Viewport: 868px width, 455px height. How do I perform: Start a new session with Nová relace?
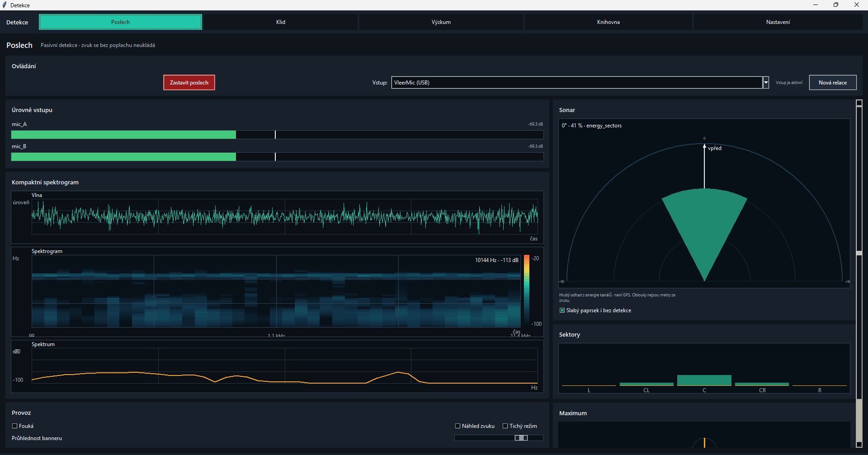[833, 83]
